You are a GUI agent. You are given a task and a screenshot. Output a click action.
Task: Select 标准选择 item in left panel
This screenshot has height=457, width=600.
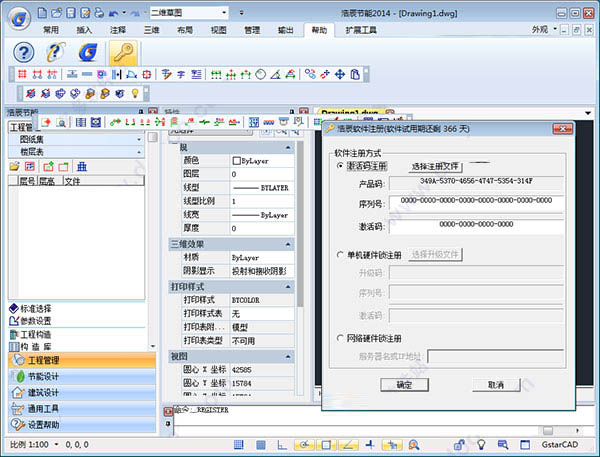tap(31, 308)
